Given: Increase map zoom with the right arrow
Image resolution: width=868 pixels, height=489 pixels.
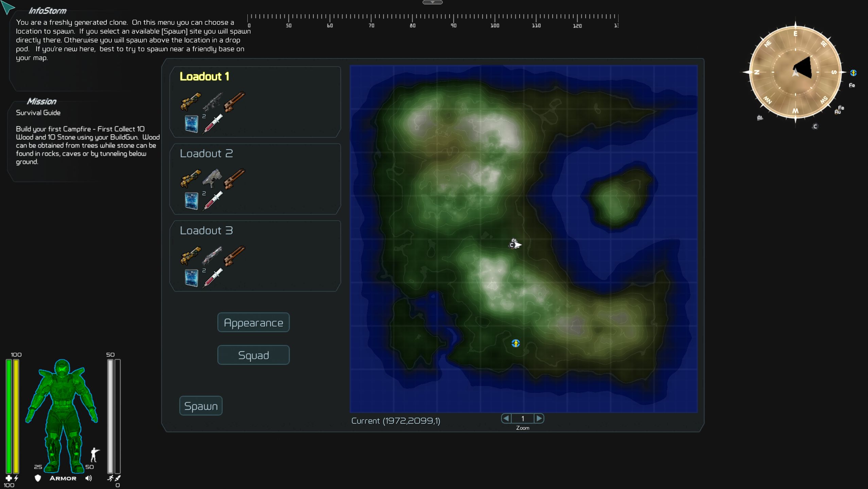Looking at the screenshot, I should pyautogui.click(x=539, y=418).
